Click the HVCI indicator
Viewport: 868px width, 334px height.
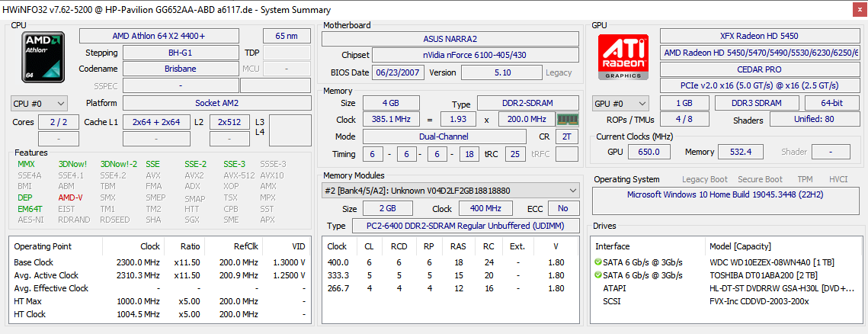(838, 179)
